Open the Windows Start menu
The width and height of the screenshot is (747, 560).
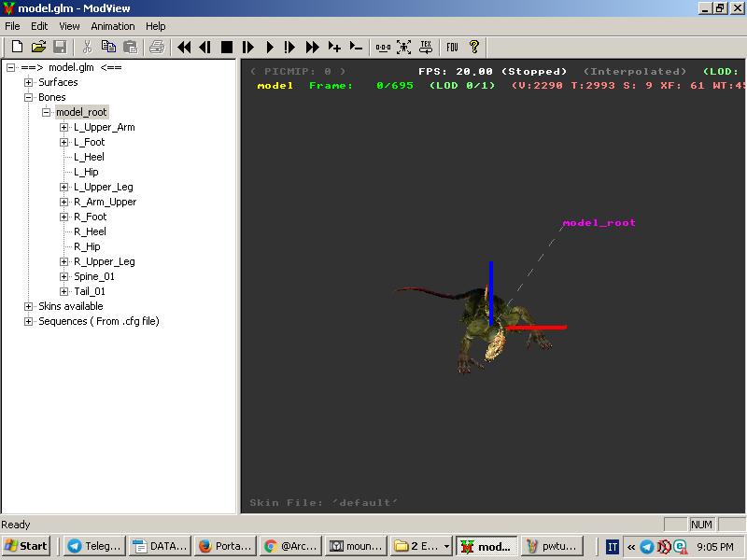point(26,546)
